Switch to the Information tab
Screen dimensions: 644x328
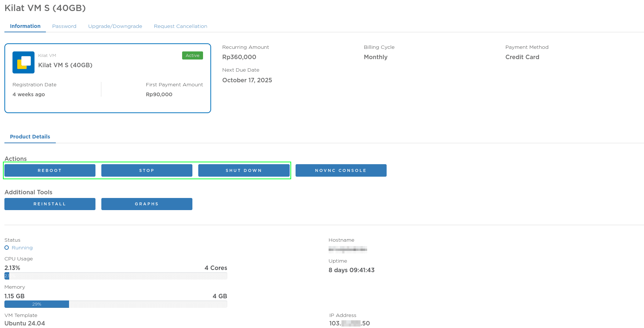pyautogui.click(x=25, y=26)
